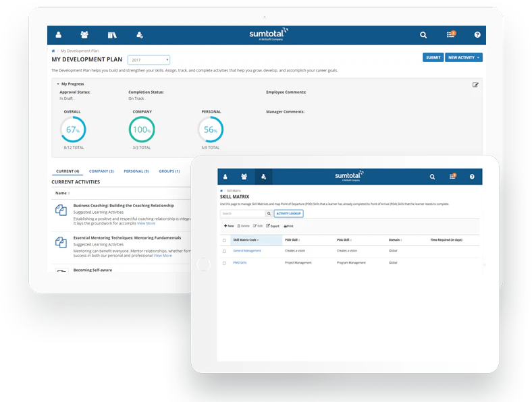Open the profile icon in Skill Matrix header

(225, 177)
